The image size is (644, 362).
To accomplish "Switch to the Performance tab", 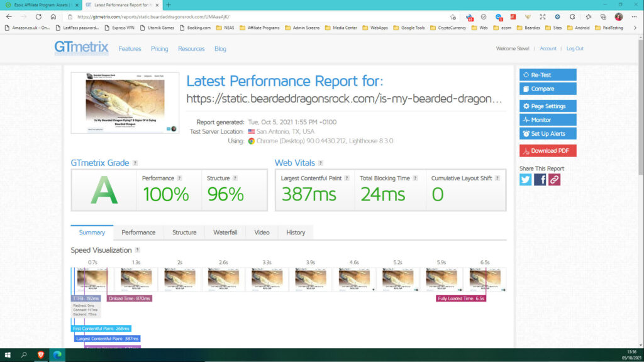I will pos(138,233).
